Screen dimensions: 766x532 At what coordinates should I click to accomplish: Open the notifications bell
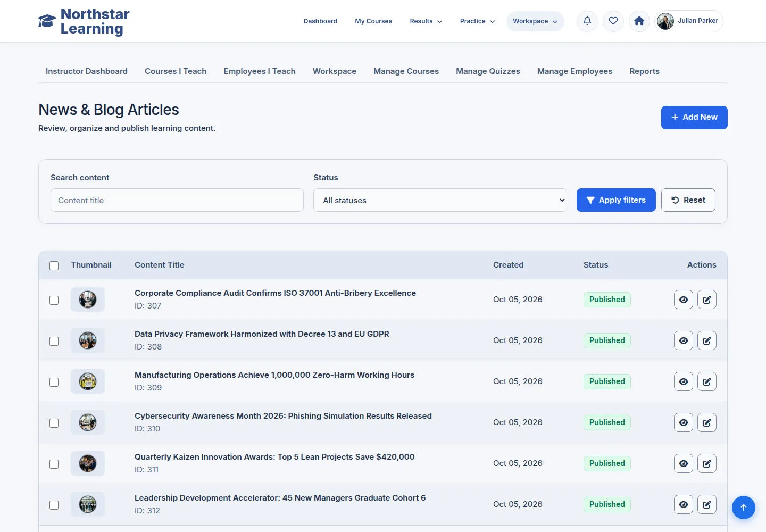coord(587,21)
